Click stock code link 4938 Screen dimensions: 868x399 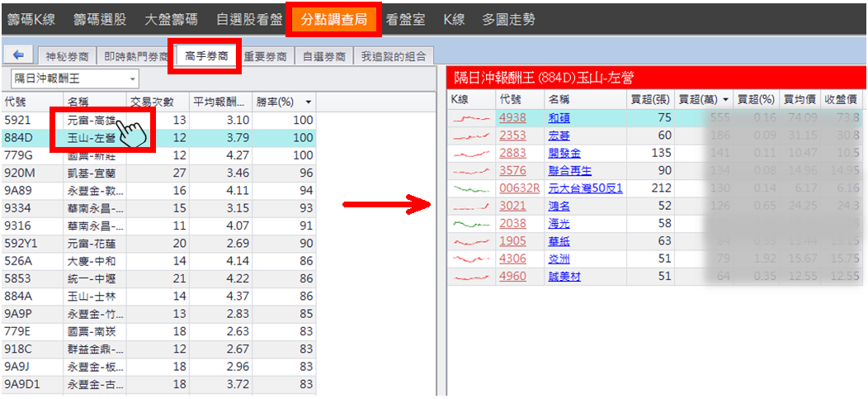tap(512, 118)
